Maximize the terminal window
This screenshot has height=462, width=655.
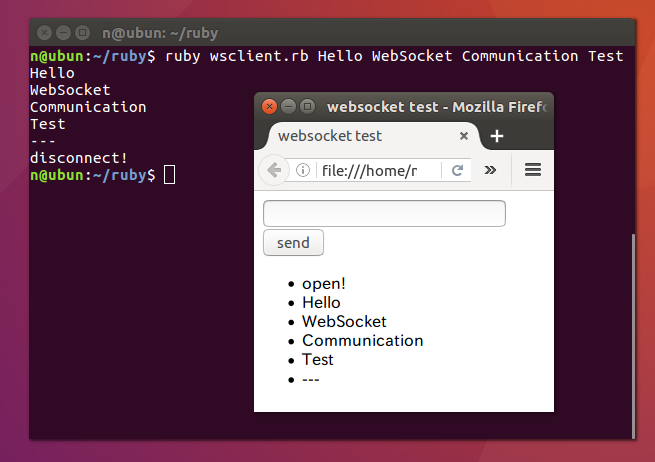(82, 32)
